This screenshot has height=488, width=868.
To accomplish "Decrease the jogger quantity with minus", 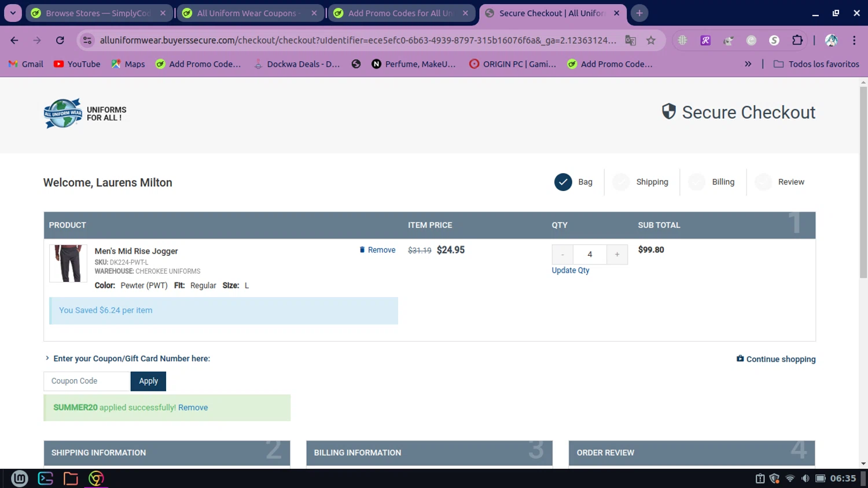I will click(562, 254).
